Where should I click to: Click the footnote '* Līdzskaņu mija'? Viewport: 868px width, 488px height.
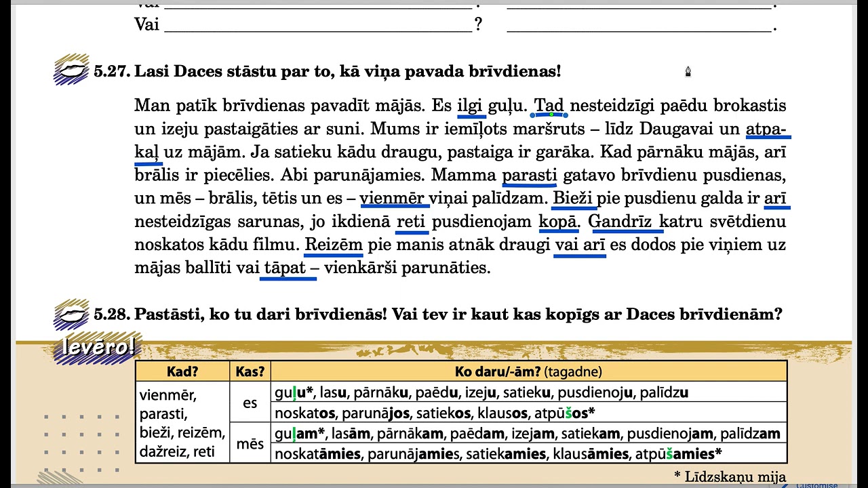(x=730, y=476)
